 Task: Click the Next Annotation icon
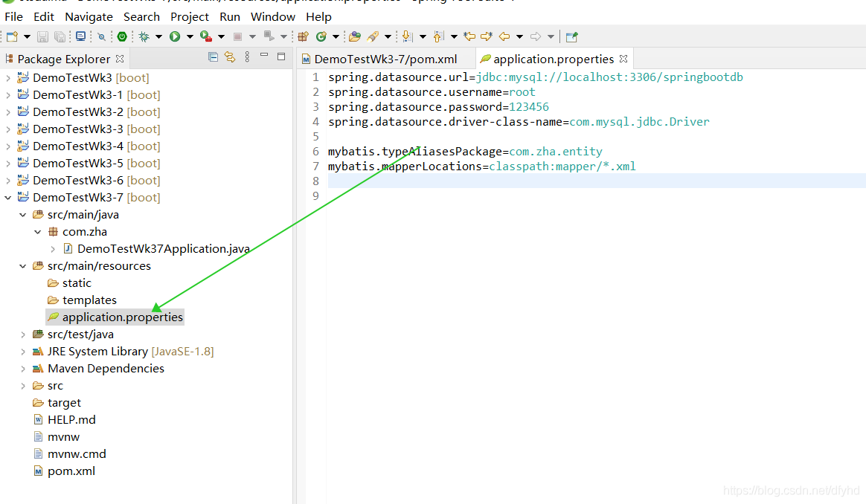point(408,37)
